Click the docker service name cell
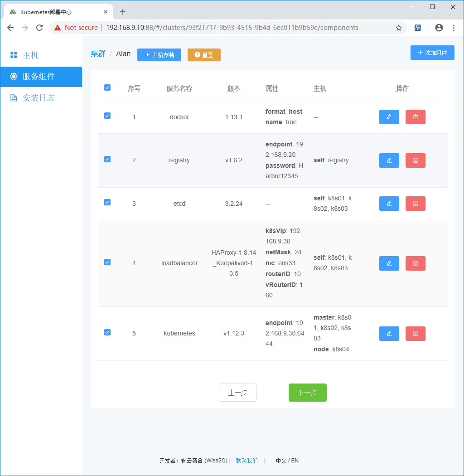This screenshot has width=464, height=476. (179, 117)
